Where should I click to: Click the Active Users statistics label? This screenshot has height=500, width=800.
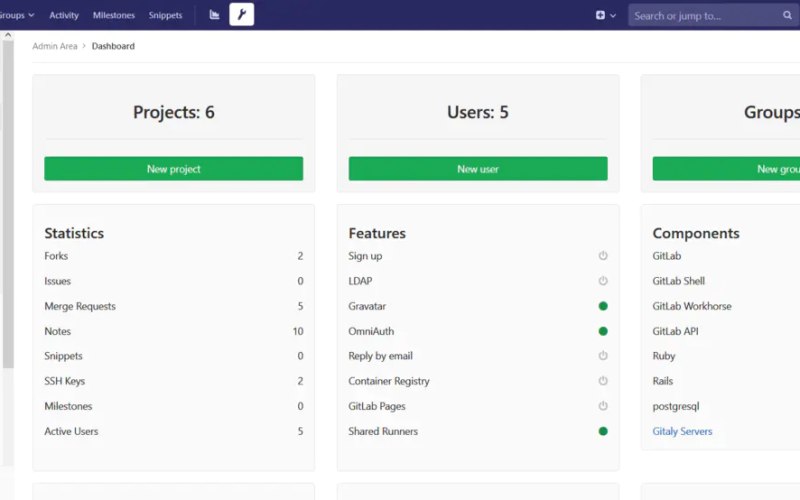coord(71,431)
